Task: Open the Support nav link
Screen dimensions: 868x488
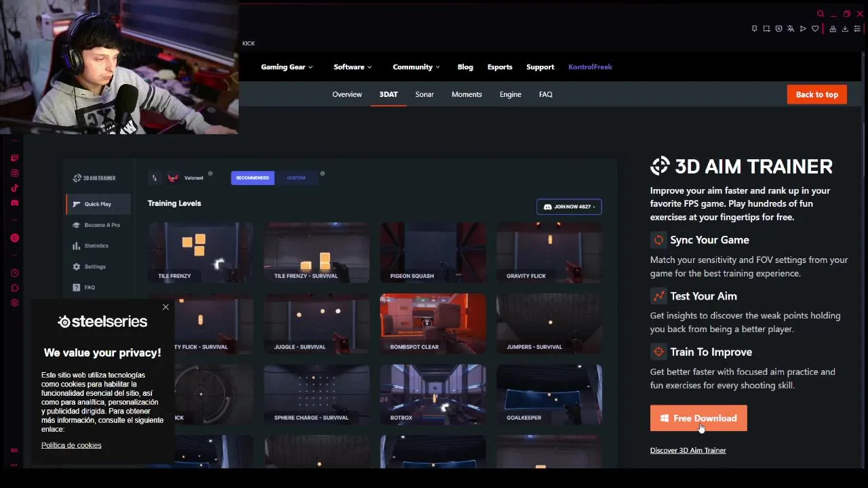Action: click(x=540, y=66)
